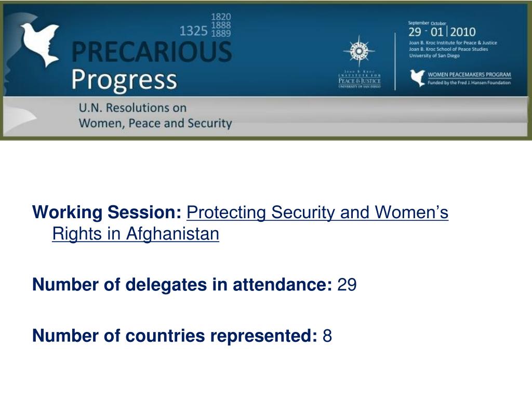Viewport: 532px width, 399px height.
Task: Click the Peace & Justice compass star emblem
Action: coord(359,51)
